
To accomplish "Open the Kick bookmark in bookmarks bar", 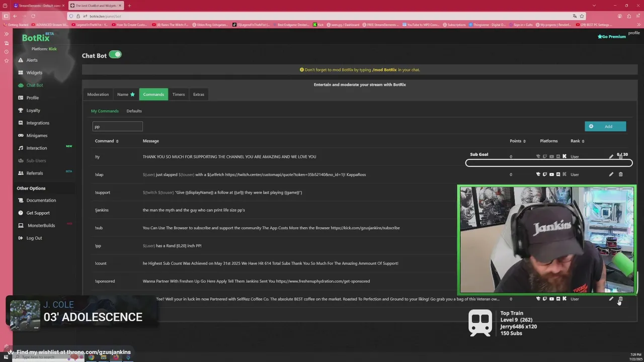I will point(318,25).
